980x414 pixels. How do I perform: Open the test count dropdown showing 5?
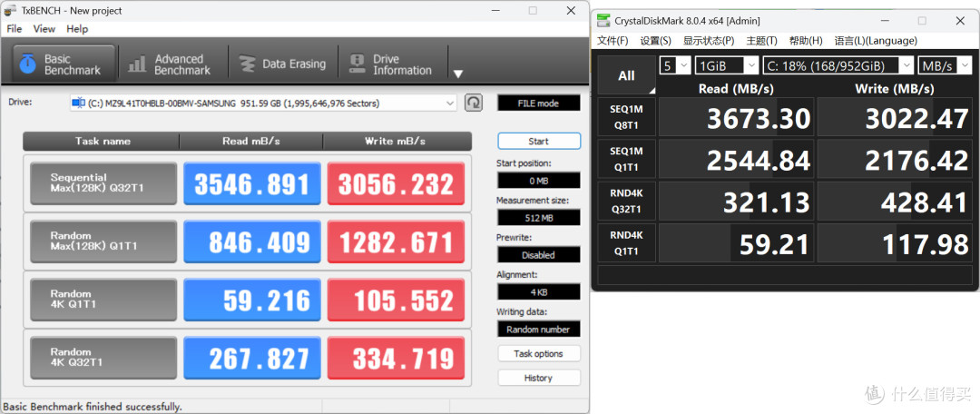tap(675, 65)
